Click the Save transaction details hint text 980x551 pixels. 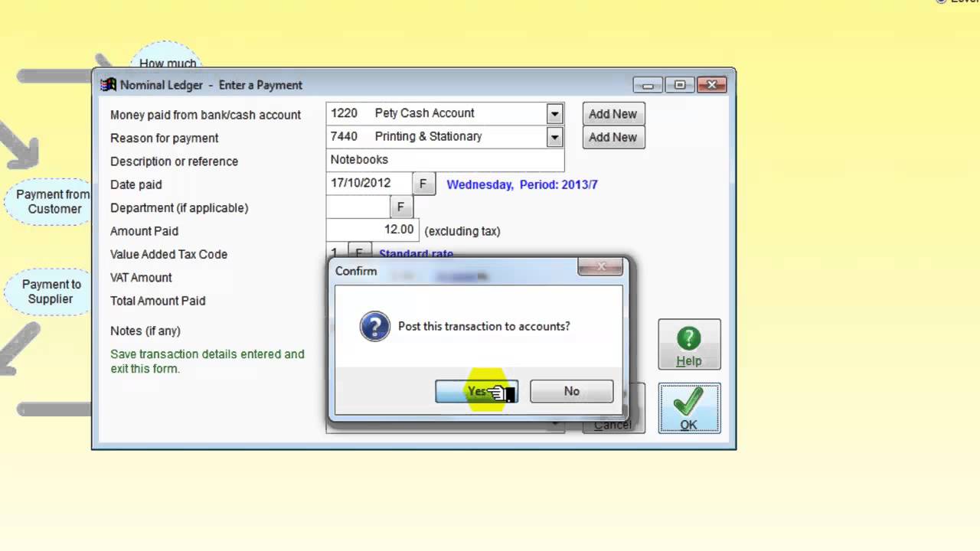207,361
